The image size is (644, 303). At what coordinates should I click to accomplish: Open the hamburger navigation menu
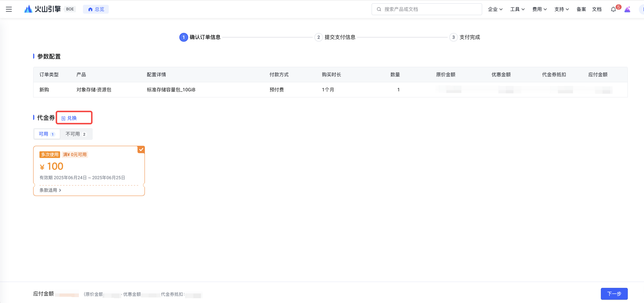pos(9,9)
